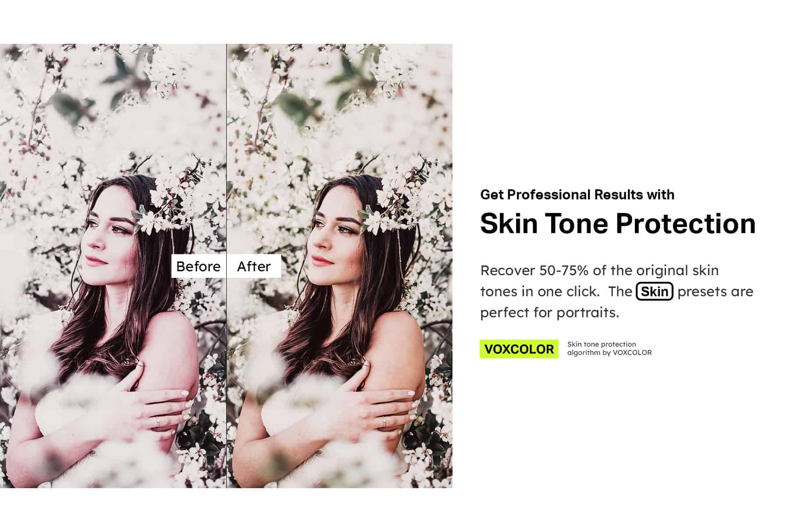Click the outlined Skin preset tag
Viewport: 798px width, 532px height.
[655, 291]
